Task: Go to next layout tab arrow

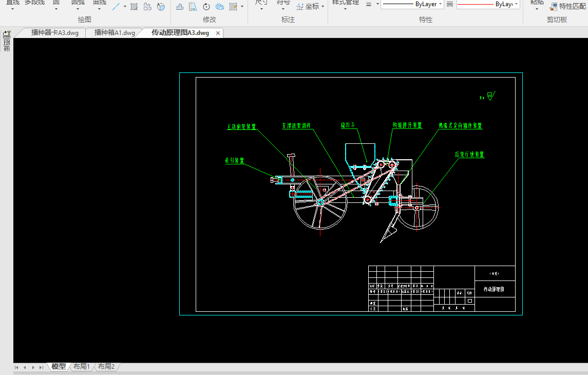Action: point(33,367)
